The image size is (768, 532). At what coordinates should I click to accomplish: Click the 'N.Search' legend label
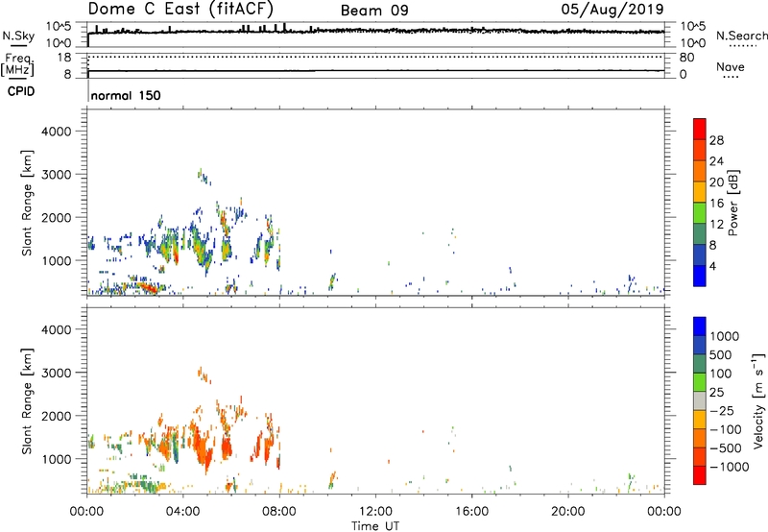point(742,36)
